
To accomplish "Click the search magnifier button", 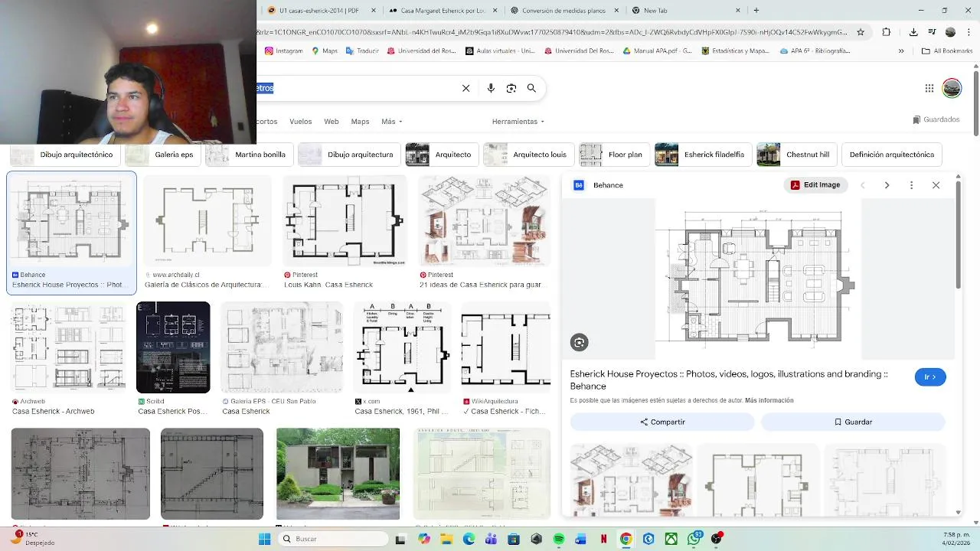I will 531,88.
